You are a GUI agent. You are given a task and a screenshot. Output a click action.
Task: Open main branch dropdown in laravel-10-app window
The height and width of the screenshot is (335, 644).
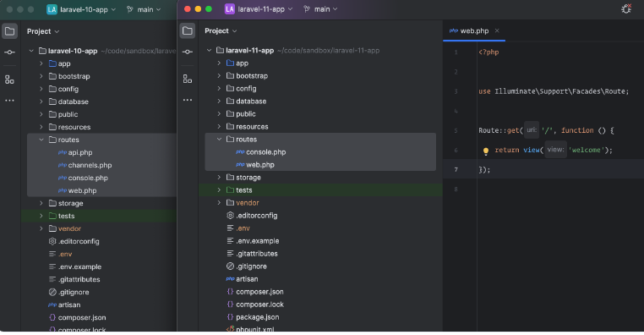pyautogui.click(x=144, y=9)
